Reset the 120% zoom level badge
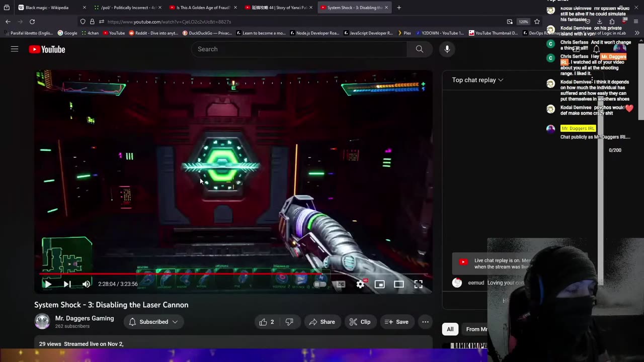 tap(524, 22)
